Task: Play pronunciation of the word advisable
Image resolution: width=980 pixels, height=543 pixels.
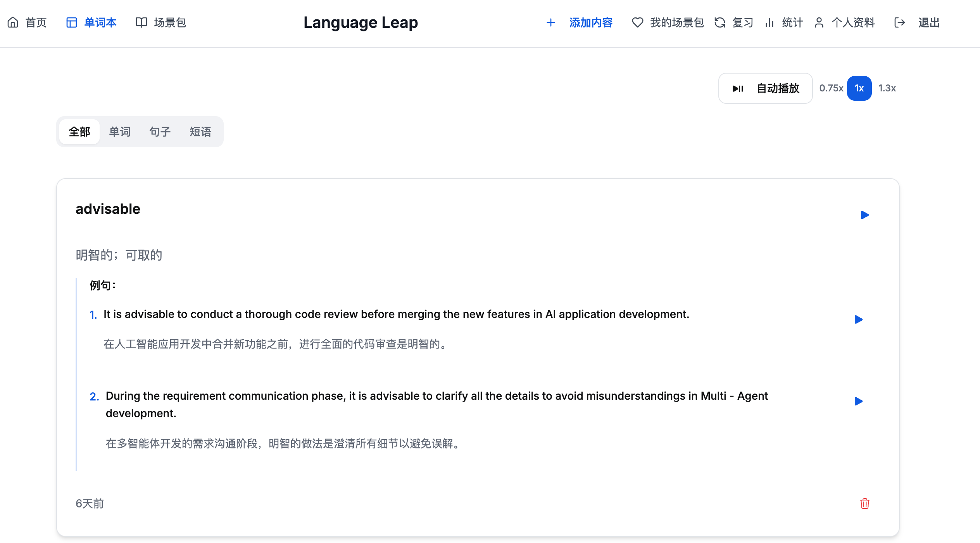Action: click(864, 215)
